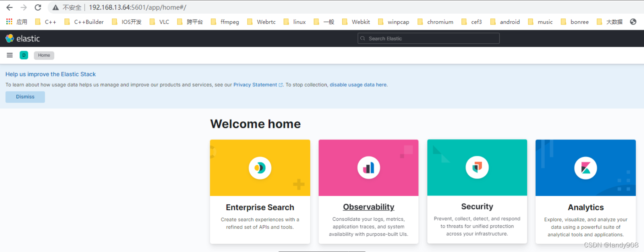Open the android bookmark folder
644x252 pixels.
(505, 22)
